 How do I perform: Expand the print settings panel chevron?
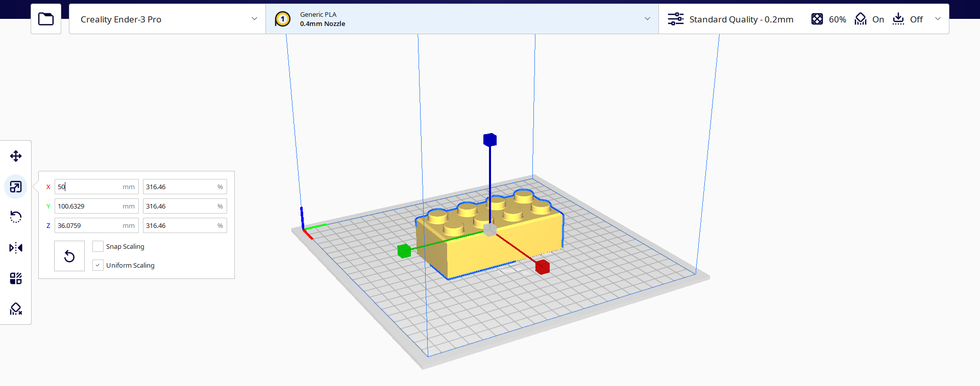tap(938, 19)
